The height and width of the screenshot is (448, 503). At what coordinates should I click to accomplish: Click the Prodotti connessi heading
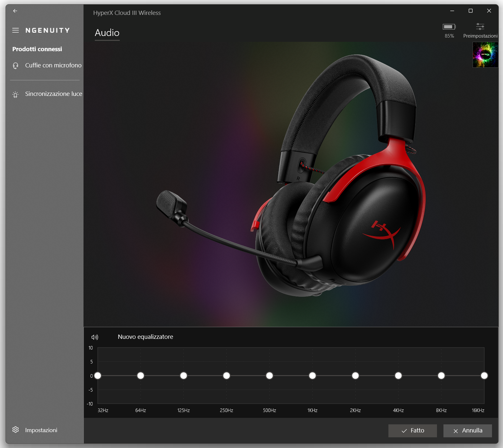pyautogui.click(x=37, y=49)
